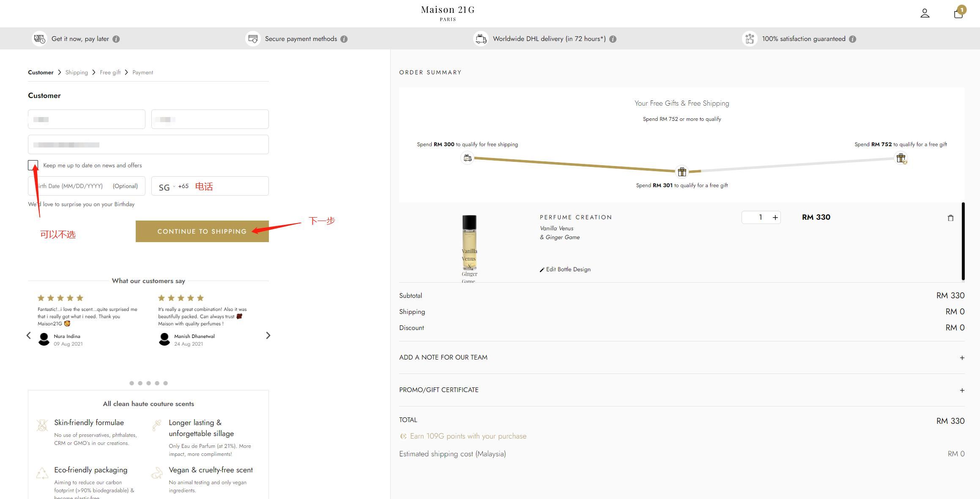Select the Shipping breadcrumb step
The width and height of the screenshot is (980, 499).
click(x=77, y=72)
